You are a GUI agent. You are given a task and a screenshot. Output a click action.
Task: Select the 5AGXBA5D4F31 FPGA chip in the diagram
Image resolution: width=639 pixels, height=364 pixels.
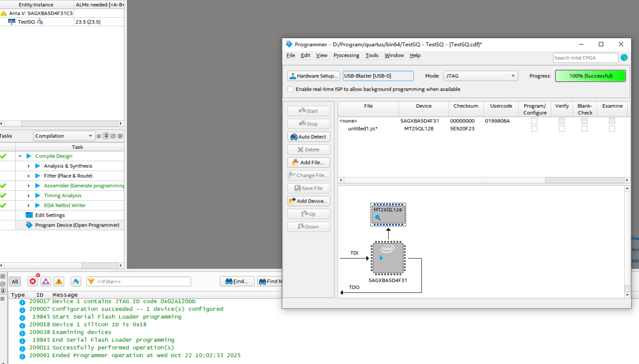(388, 258)
